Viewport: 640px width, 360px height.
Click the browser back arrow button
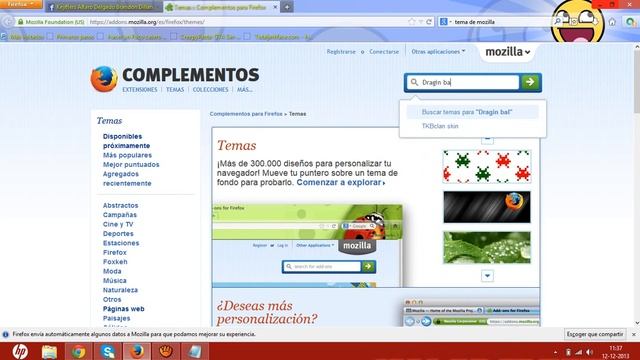(x=7, y=22)
